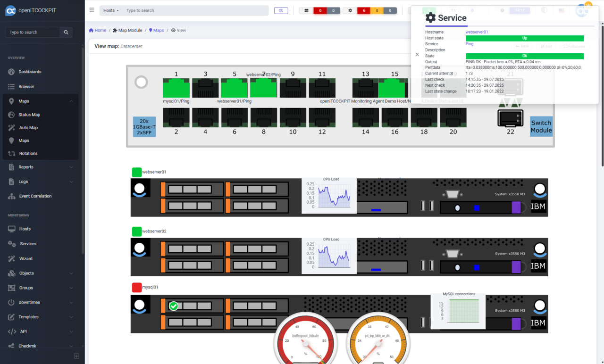The height and width of the screenshot is (364, 604).
Task: Click switch port 12
Action: click(x=322, y=117)
